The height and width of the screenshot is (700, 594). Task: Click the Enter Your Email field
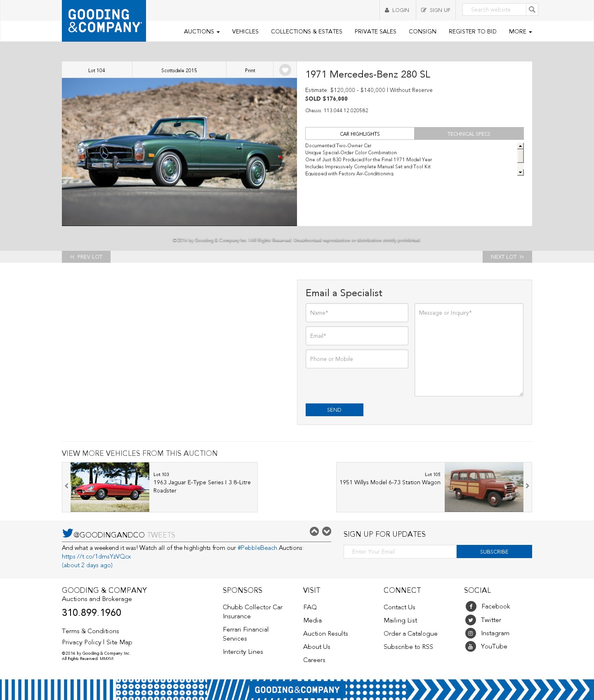pos(400,552)
